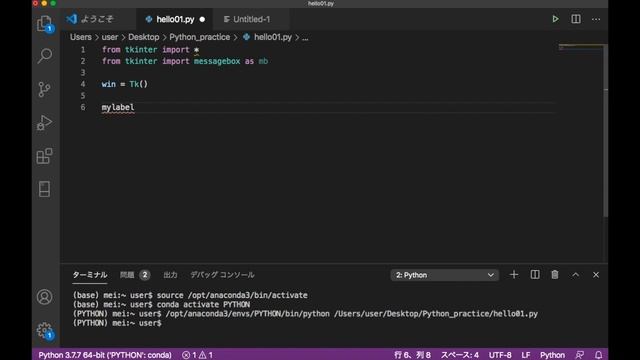Click the terminal prompt input line
This screenshot has height=360, width=640.
click(117, 323)
